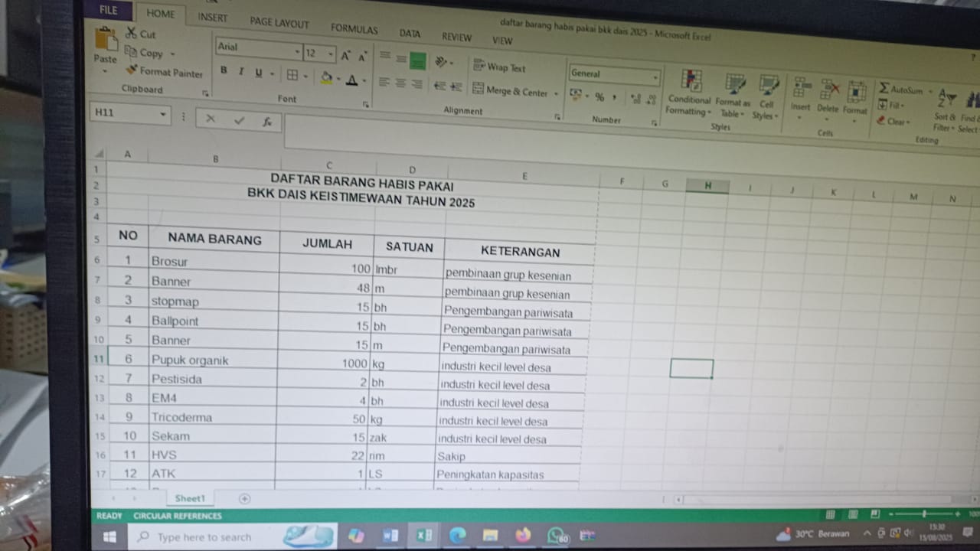The height and width of the screenshot is (551, 980).
Task: Click the Copy button
Action: (144, 53)
